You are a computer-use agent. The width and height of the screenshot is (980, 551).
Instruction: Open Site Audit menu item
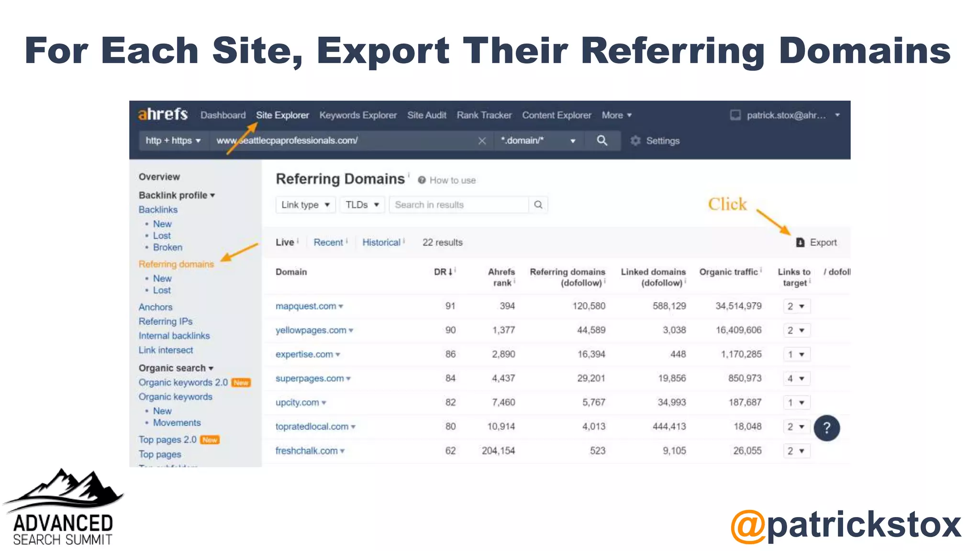[x=427, y=115]
